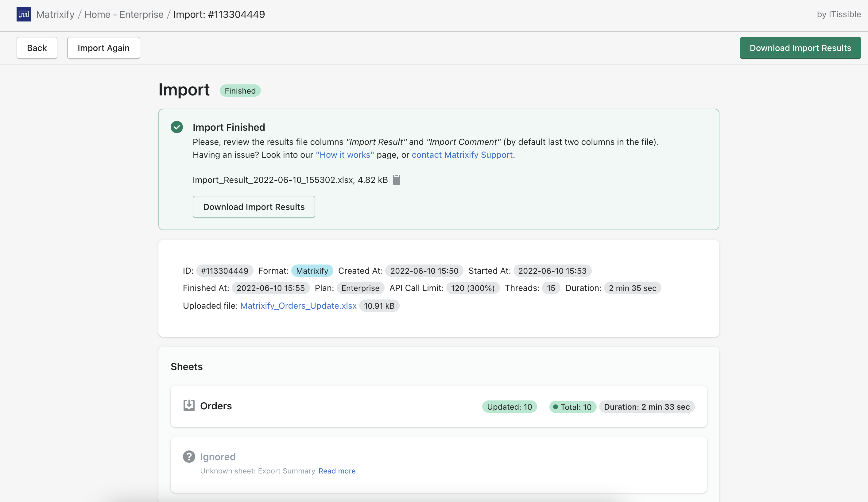Click the Matrixify logo icon
This screenshot has height=502, width=868.
[24, 14]
